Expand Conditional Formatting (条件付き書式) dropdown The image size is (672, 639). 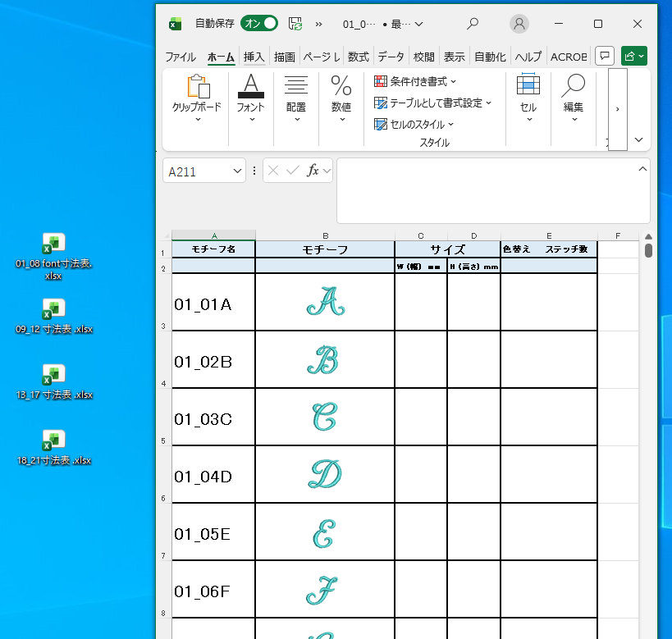point(415,81)
